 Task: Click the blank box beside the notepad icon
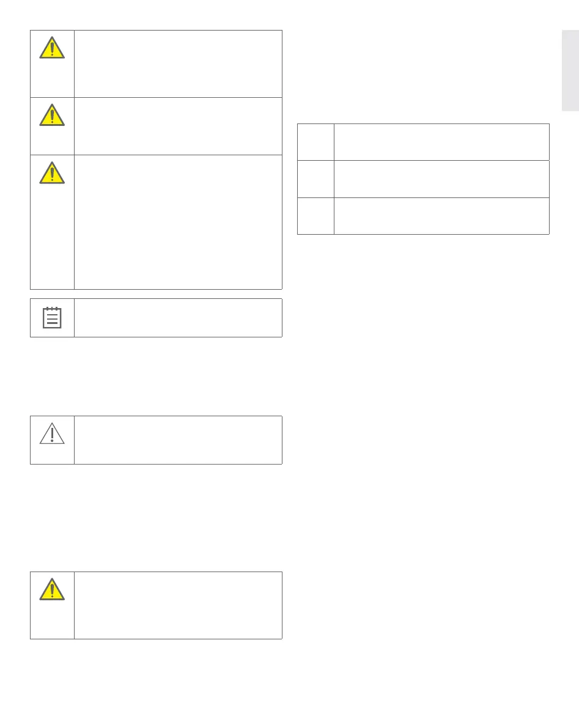click(x=178, y=318)
